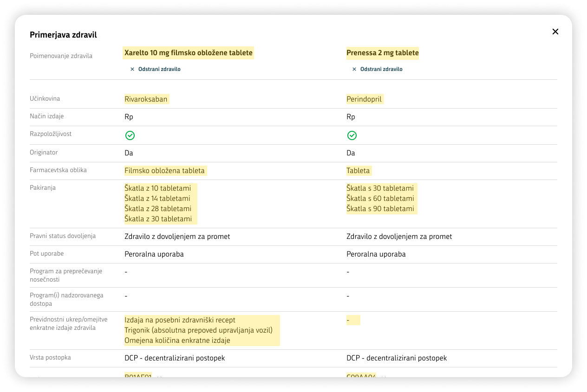Select the Škatla z 14 tabletami packaging
Screen dimensions: 587x392
point(157,199)
